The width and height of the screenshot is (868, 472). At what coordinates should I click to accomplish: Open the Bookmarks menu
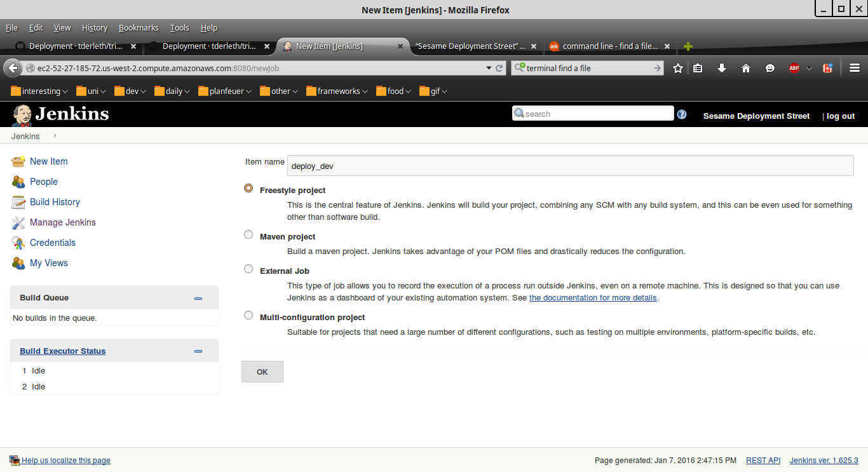[139, 28]
